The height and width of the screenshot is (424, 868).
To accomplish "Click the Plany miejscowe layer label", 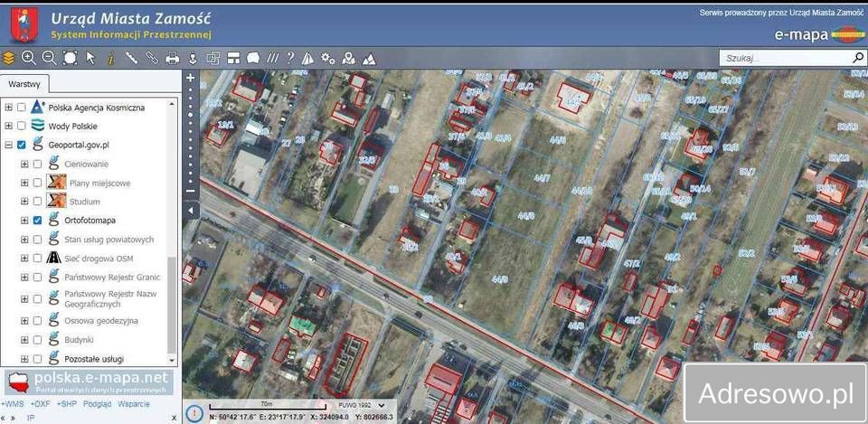I will coord(100,184).
